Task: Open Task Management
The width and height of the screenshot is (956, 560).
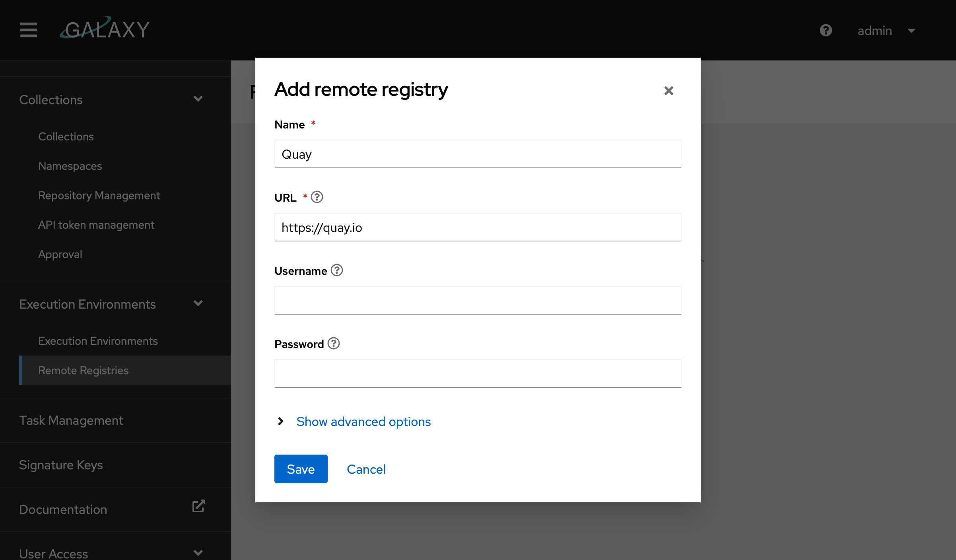Action: tap(71, 420)
